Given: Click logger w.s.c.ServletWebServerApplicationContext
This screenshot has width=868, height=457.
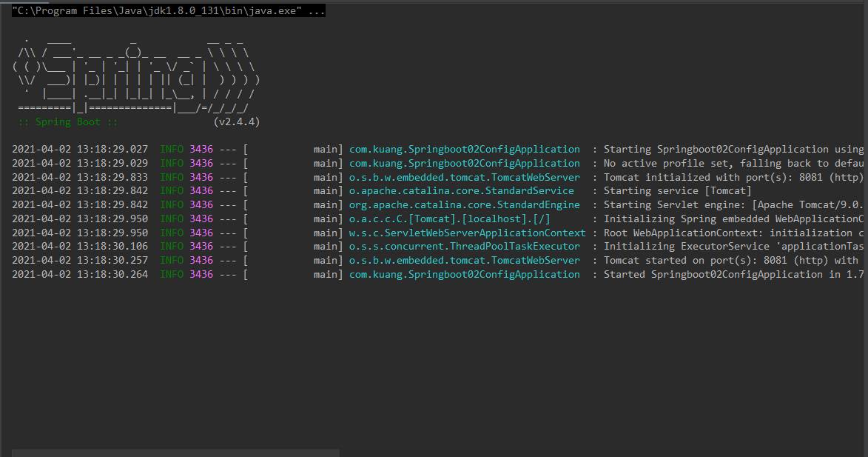Looking at the screenshot, I should [x=467, y=233].
